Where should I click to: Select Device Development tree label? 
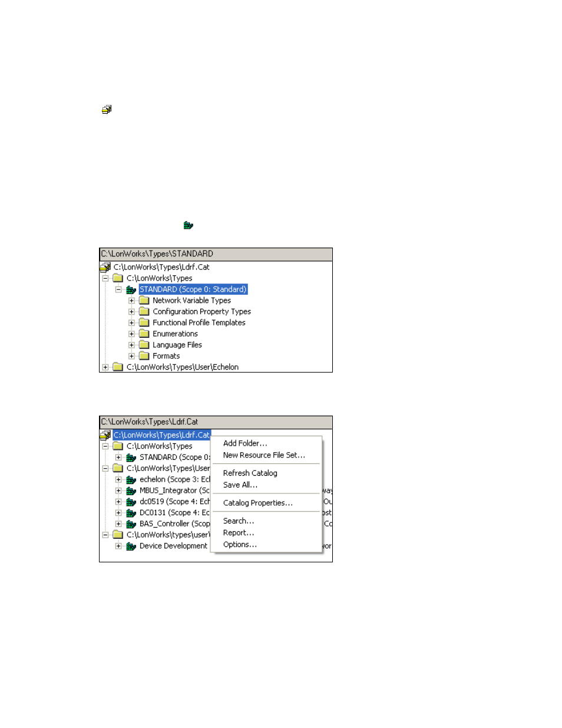[174, 546]
